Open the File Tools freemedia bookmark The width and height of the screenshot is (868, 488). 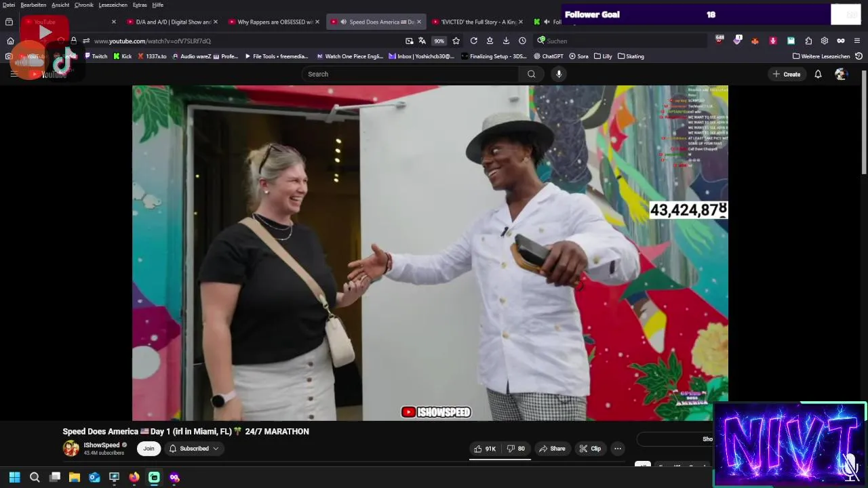[x=276, y=56]
